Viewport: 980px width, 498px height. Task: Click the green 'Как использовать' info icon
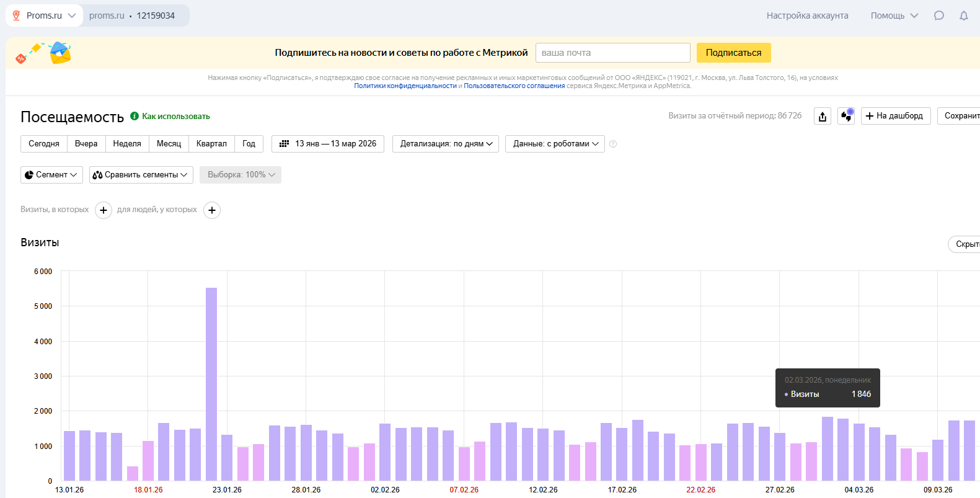click(135, 116)
